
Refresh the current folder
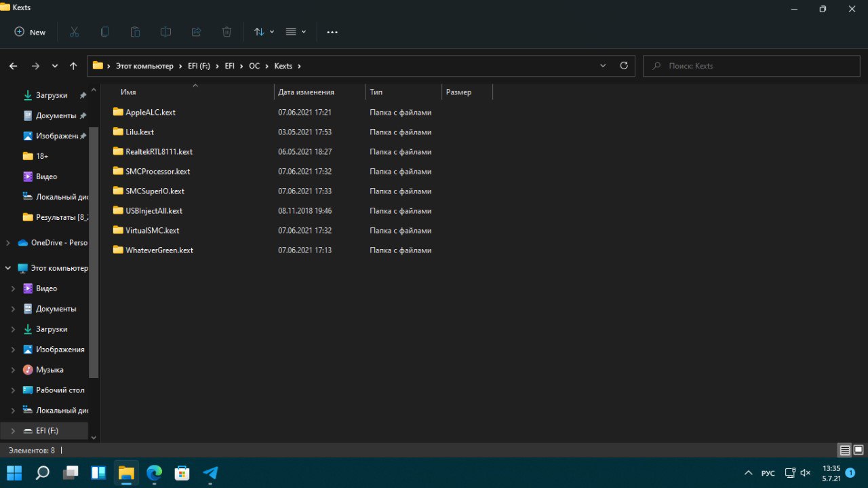pos(624,66)
